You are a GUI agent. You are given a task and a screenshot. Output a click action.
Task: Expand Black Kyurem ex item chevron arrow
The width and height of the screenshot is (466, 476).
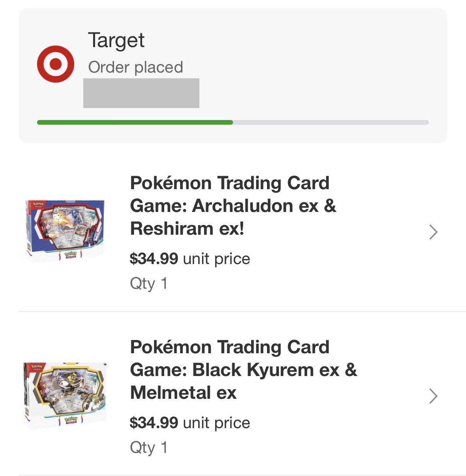pyautogui.click(x=434, y=396)
